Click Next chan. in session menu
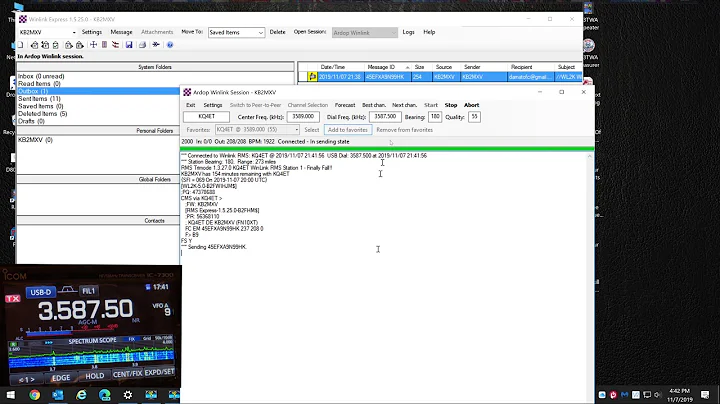Viewport: 720px width, 404px height. pyautogui.click(x=404, y=105)
